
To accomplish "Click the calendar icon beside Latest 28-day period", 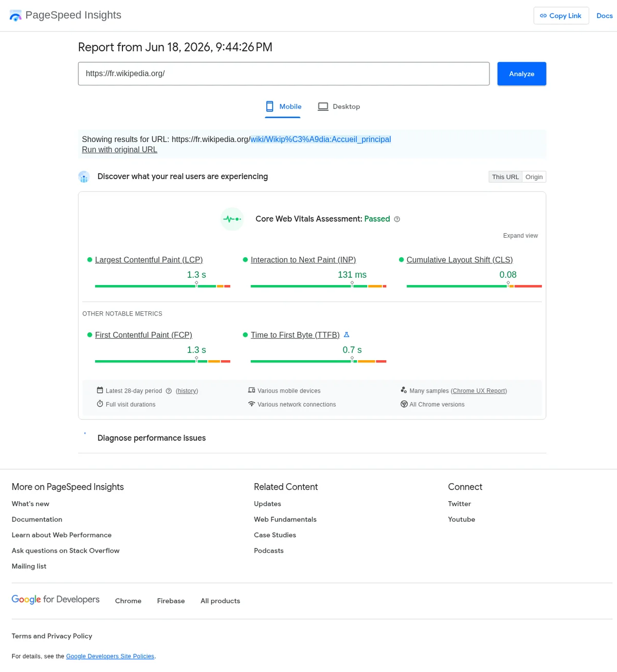I will pyautogui.click(x=100, y=391).
